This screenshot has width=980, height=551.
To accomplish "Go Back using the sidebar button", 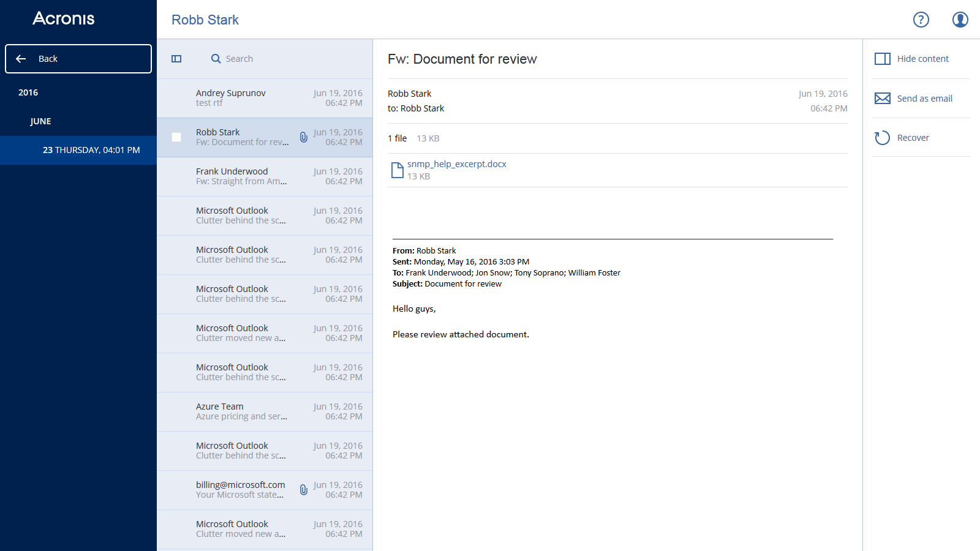I will [78, 59].
